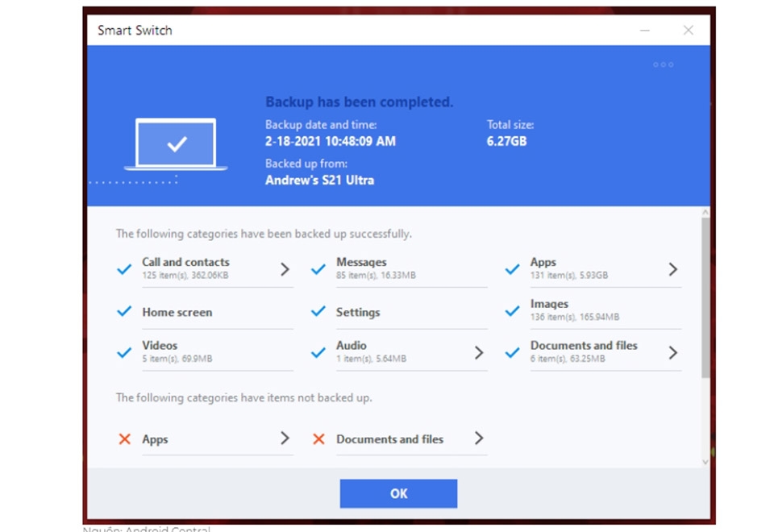The width and height of the screenshot is (774, 532).
Task: Click the scrollbar up arrow
Action: coord(705,212)
